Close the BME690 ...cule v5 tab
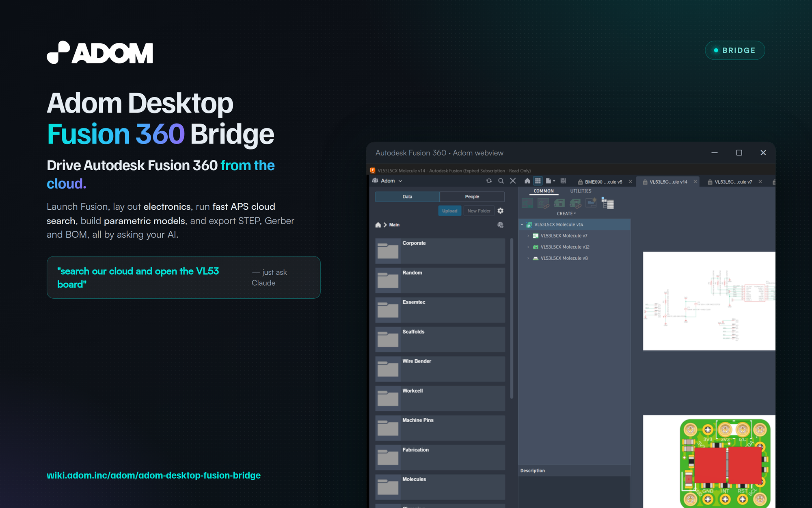The height and width of the screenshot is (508, 812). pos(631,182)
